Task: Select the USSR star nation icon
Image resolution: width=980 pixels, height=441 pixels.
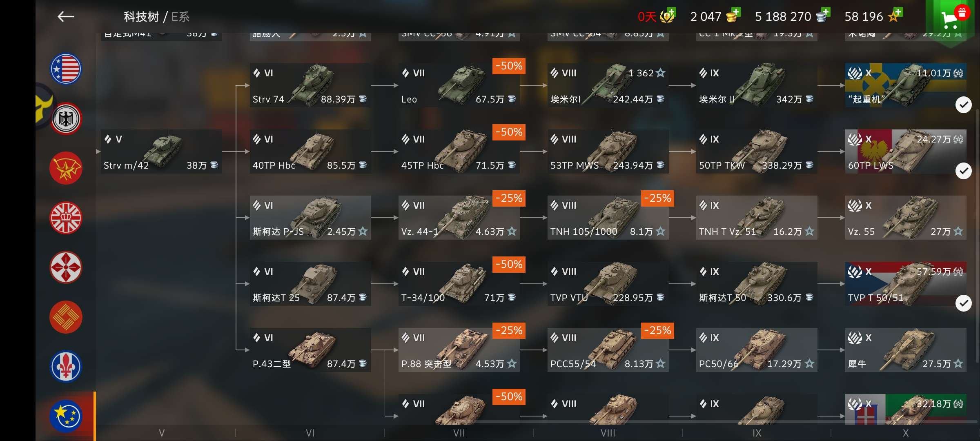Action: pyautogui.click(x=66, y=168)
